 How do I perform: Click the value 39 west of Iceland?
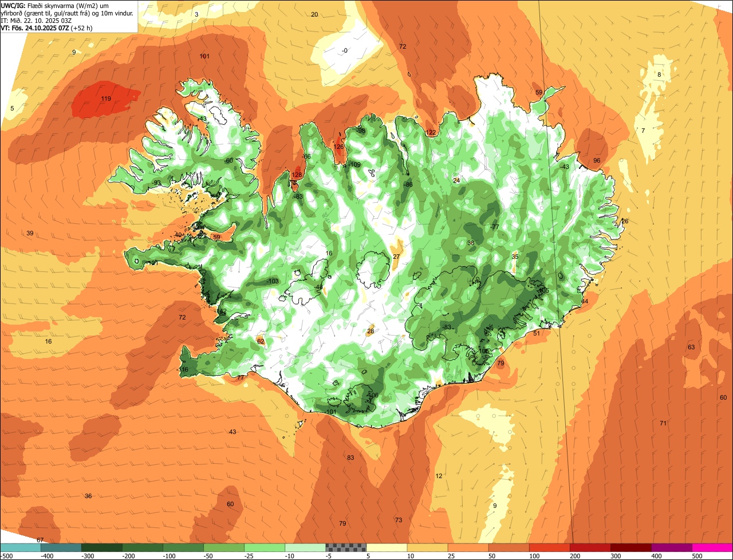pos(30,233)
